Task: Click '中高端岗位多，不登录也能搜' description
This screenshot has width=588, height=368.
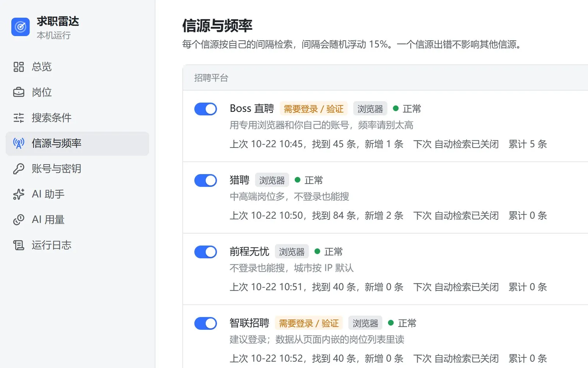Action: coord(289,197)
